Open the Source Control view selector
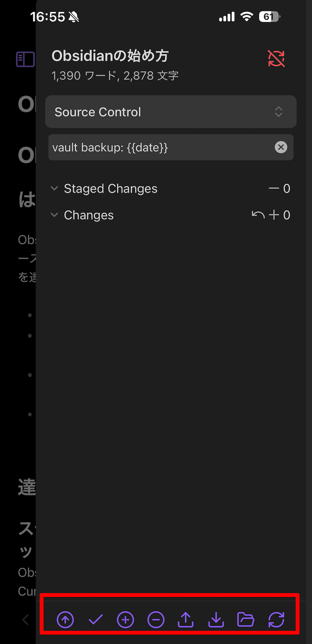Screen dimensions: 312x644 [171, 111]
